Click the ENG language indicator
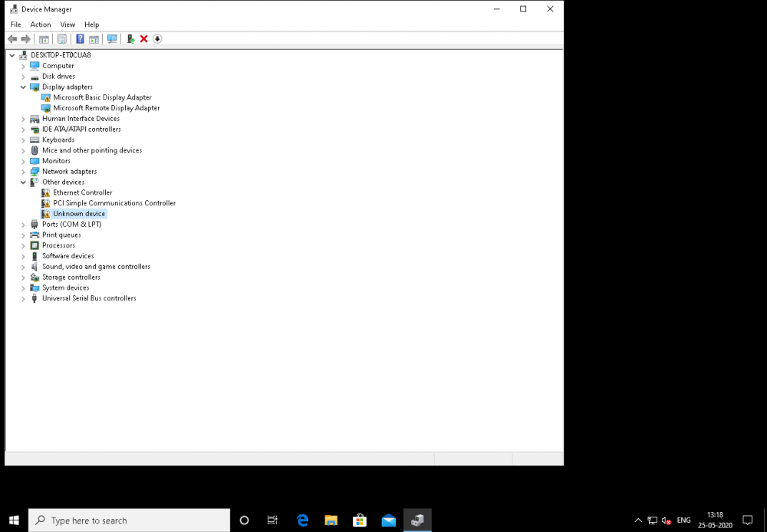Screen dimensions: 767x532 click(684, 521)
